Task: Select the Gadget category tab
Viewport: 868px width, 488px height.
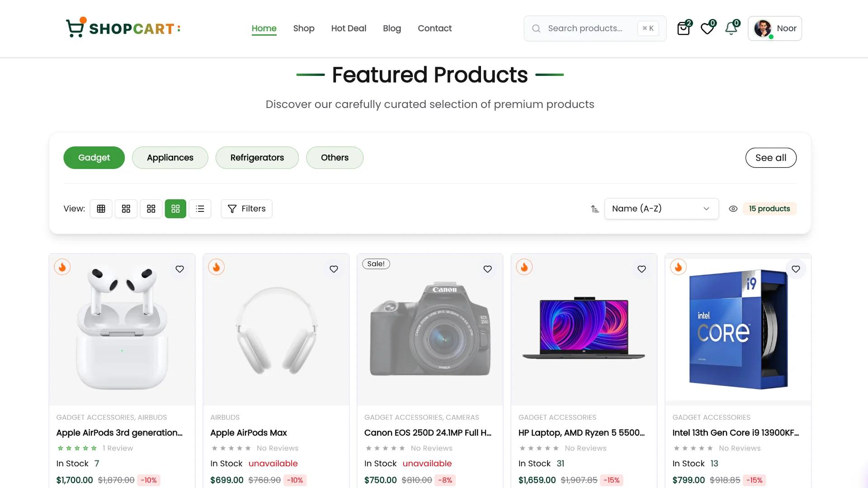Action: click(x=94, y=158)
